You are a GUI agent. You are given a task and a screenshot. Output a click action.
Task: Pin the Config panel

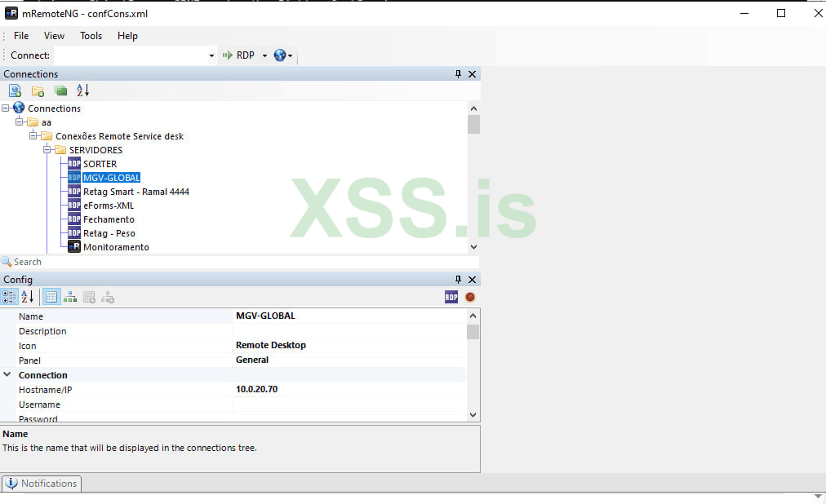pos(458,280)
